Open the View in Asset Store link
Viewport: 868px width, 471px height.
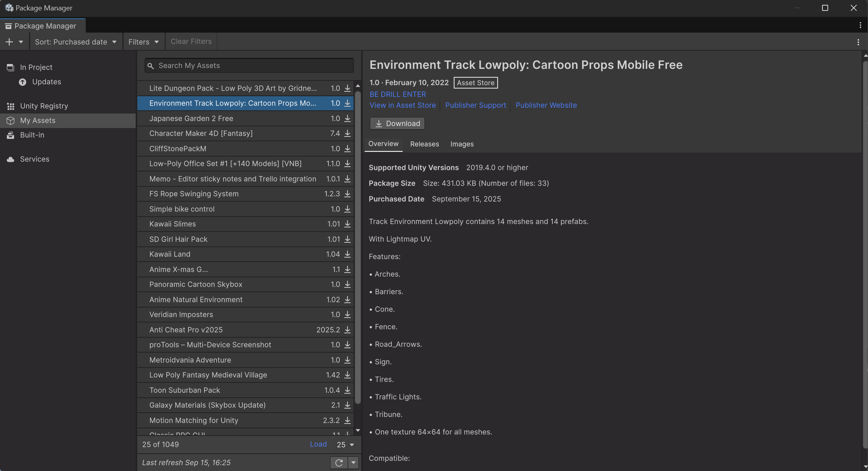(x=403, y=105)
